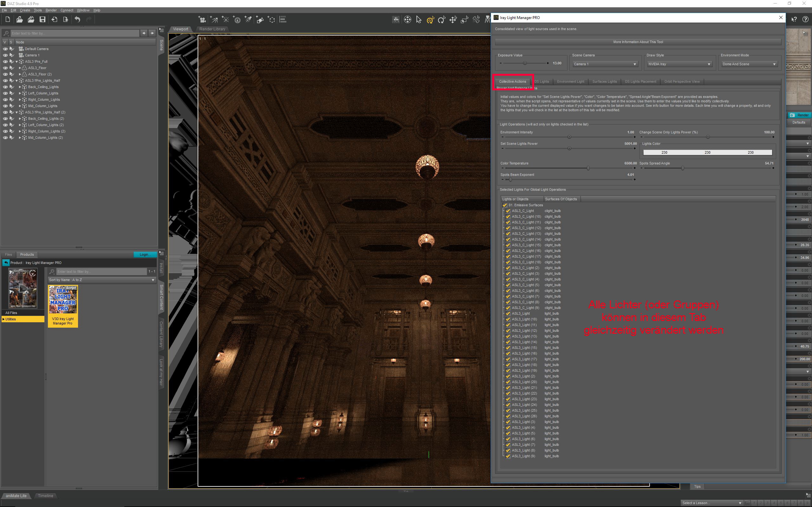This screenshot has height=507, width=812.
Task: Open the Render menu in menu bar
Action: pyautogui.click(x=51, y=10)
